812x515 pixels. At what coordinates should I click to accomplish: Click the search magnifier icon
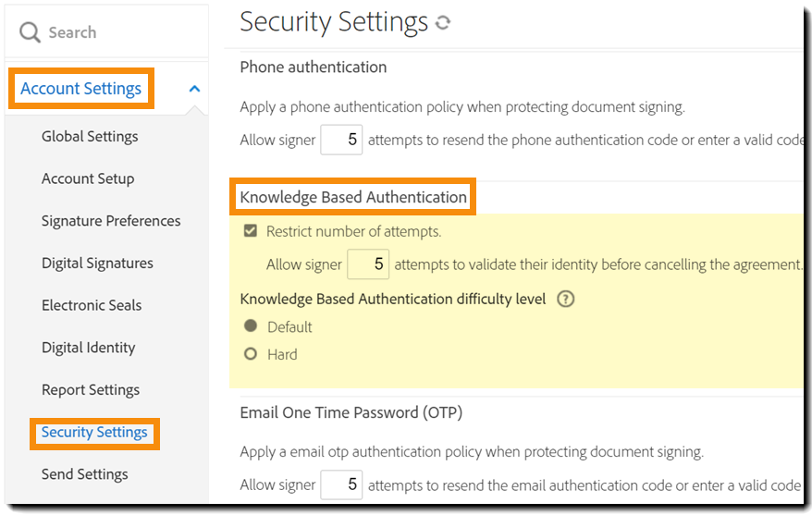[x=30, y=32]
